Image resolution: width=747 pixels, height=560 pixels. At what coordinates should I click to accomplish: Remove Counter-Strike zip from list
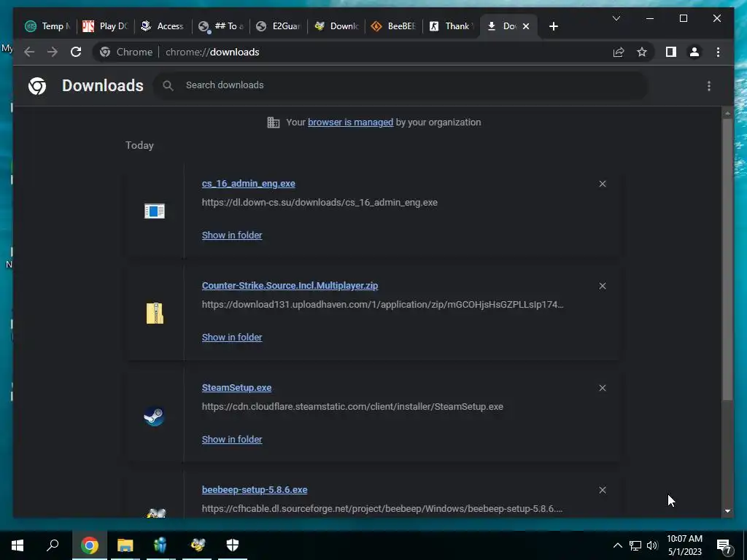point(603,286)
